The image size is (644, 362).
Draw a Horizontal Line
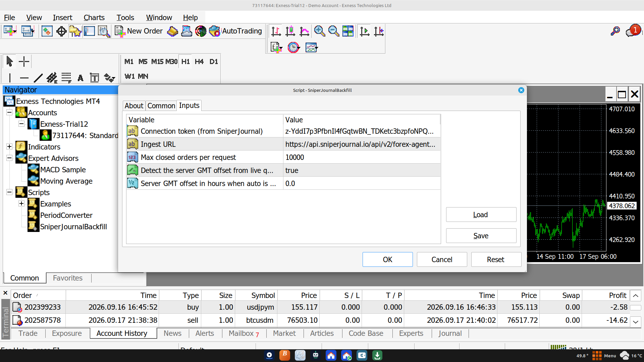tap(24, 78)
